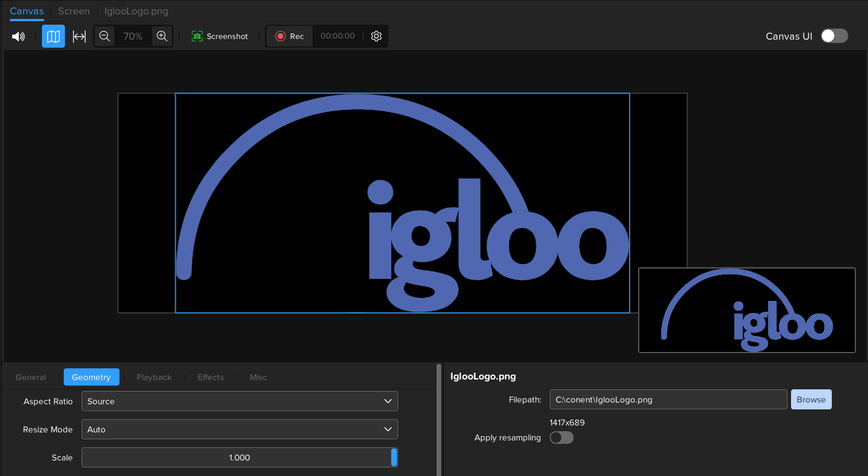Start recording with the Rec button
This screenshot has height=476, width=868.
pos(290,36)
